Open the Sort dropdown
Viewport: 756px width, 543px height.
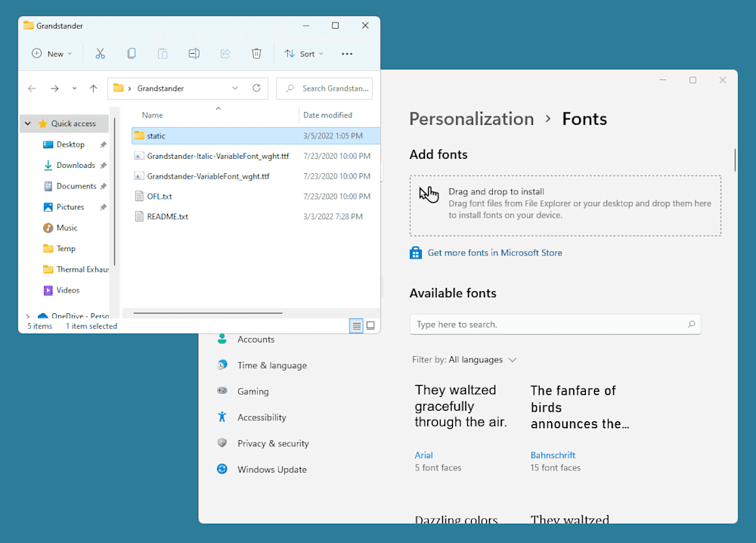tap(304, 53)
